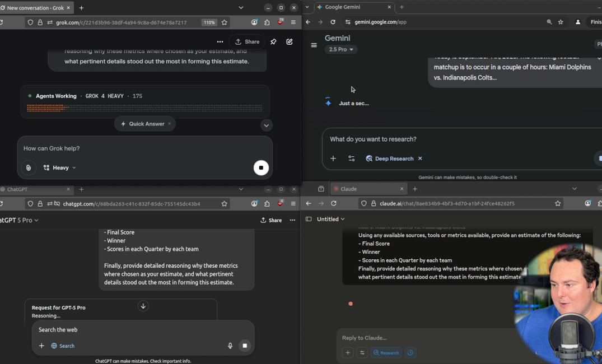This screenshot has width=602, height=364.
Task: Open a new tab in the Claude window
Action: pyautogui.click(x=415, y=189)
